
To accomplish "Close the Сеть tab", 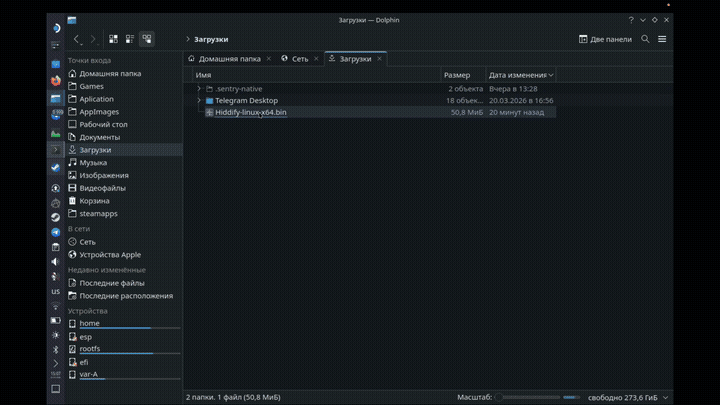I will (316, 59).
